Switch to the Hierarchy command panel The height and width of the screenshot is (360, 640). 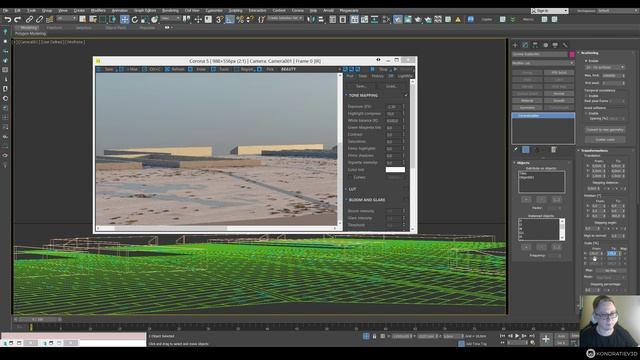(535, 45)
